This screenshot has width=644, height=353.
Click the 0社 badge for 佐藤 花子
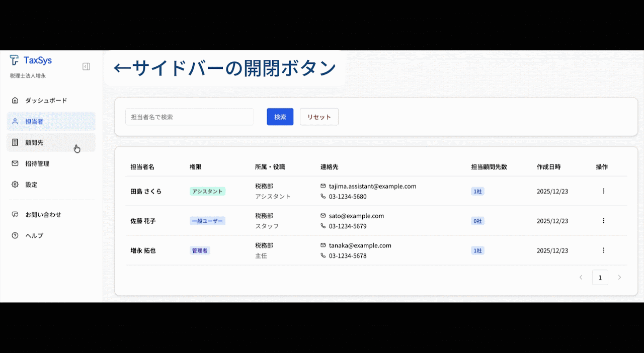477,221
